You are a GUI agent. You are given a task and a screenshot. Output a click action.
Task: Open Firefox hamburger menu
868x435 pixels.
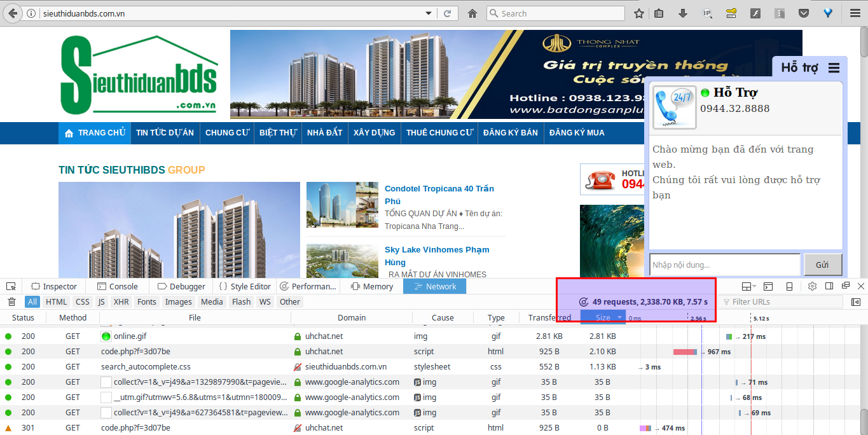tap(854, 13)
